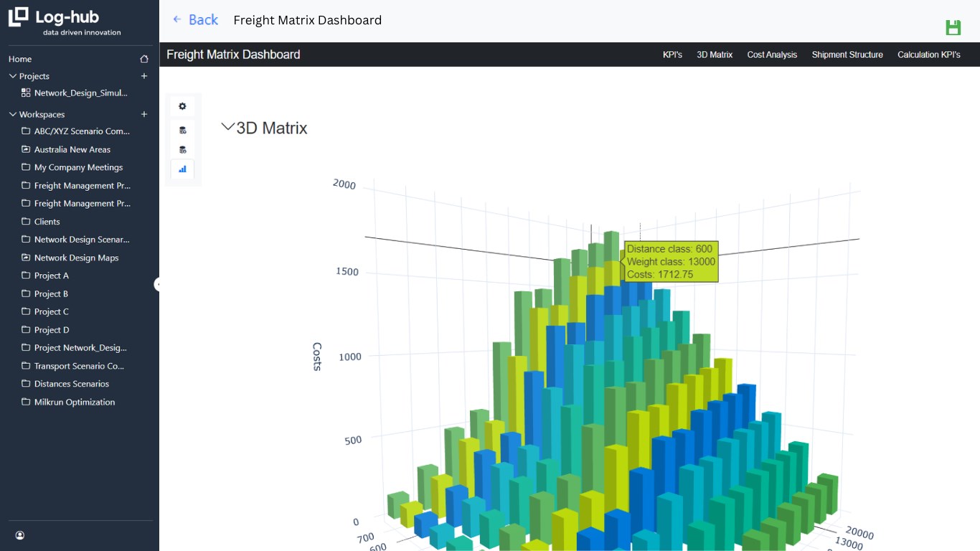
Task: Click the folder icon beside ABC/XYZ Scenario Com...
Action: pos(26,131)
